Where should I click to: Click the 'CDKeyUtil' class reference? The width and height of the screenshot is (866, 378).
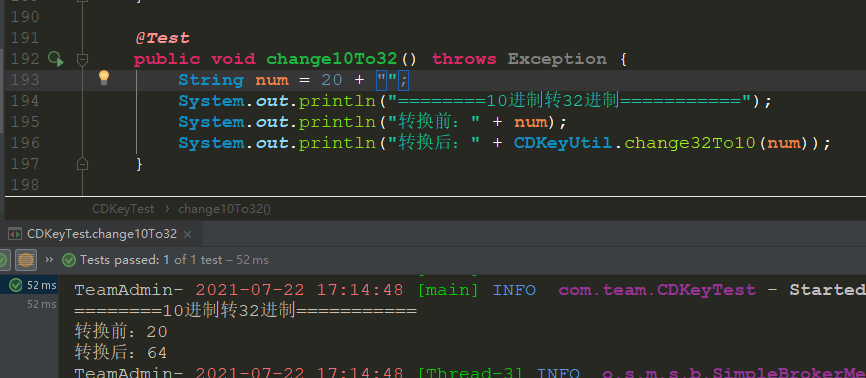[563, 143]
